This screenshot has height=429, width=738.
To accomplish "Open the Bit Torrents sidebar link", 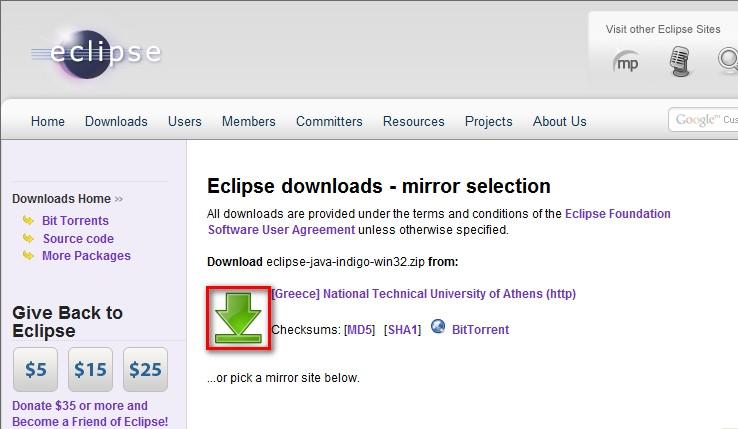I will coord(75,220).
